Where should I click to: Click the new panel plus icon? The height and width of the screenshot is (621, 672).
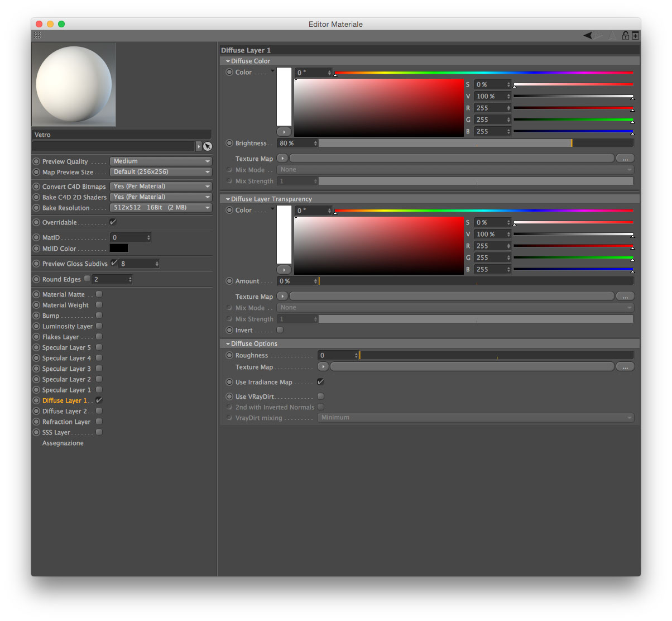[635, 36]
